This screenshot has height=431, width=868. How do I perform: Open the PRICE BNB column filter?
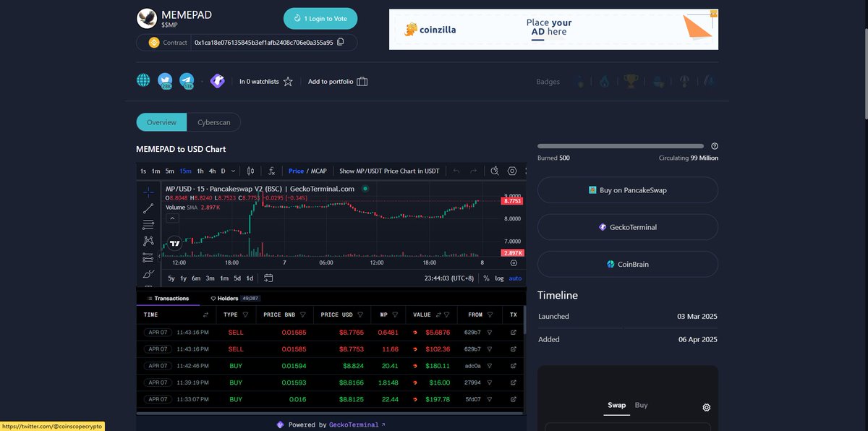pyautogui.click(x=302, y=315)
